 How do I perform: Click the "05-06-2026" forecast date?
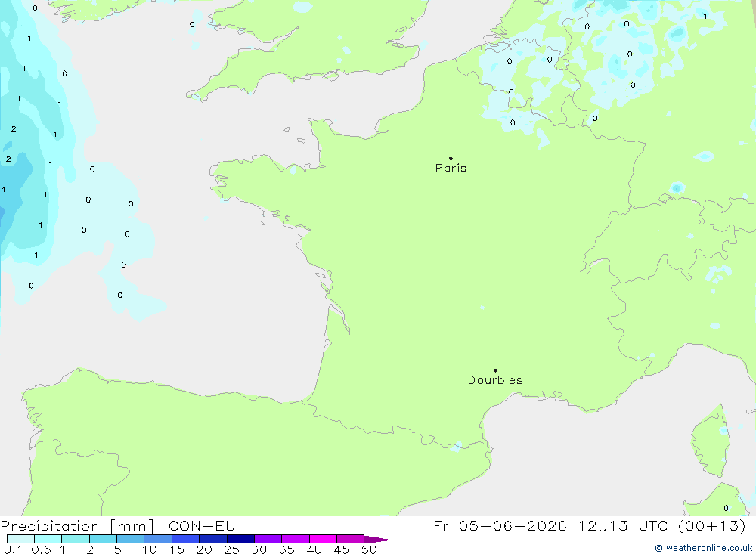pos(513,525)
